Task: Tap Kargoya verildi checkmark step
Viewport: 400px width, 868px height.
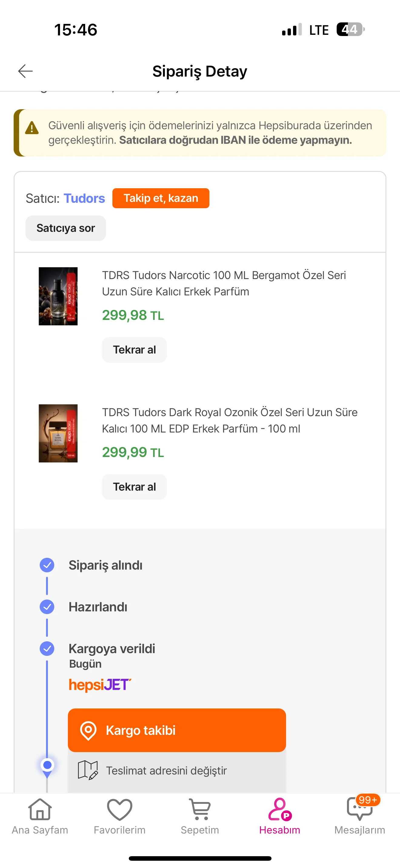Action: pos(47,649)
